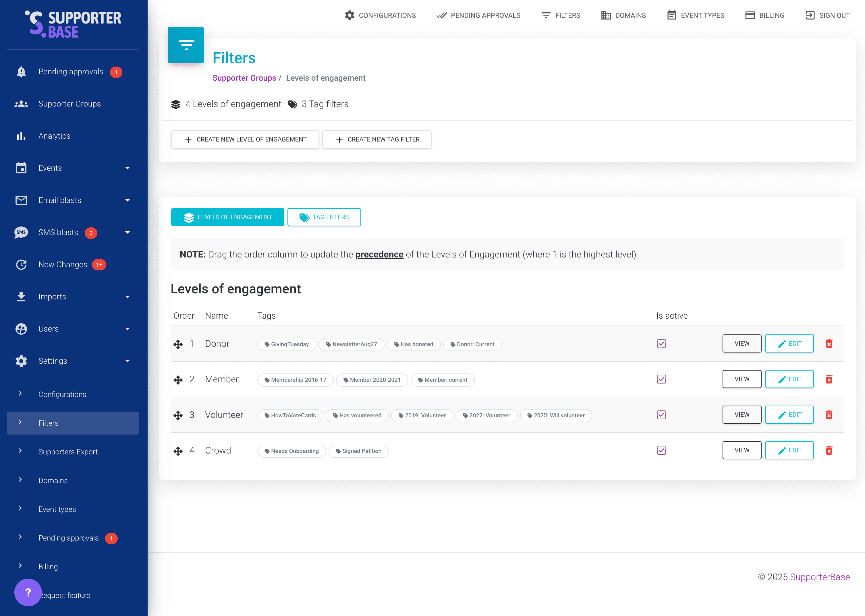
Task: Open the Supporter Groups breadcrumb link
Action: [x=244, y=78]
